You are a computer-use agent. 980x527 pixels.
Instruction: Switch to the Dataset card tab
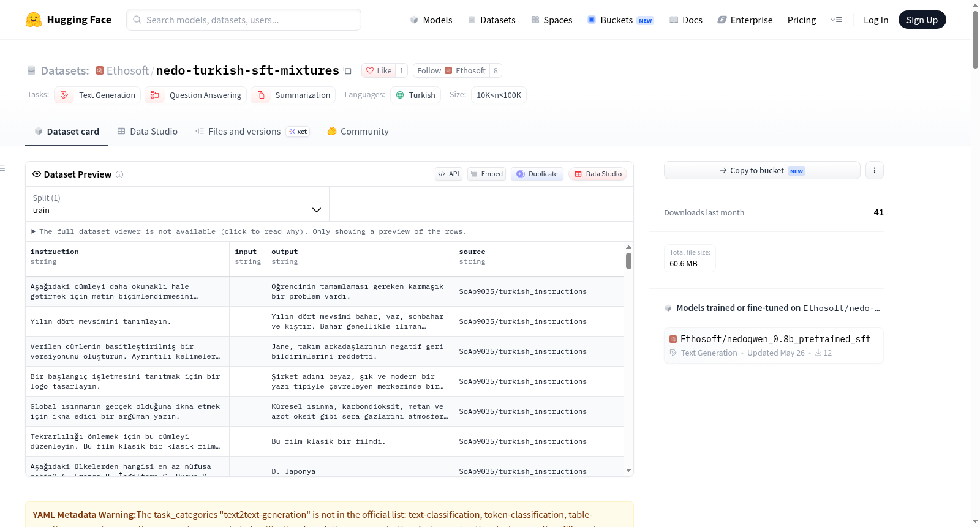click(x=66, y=132)
